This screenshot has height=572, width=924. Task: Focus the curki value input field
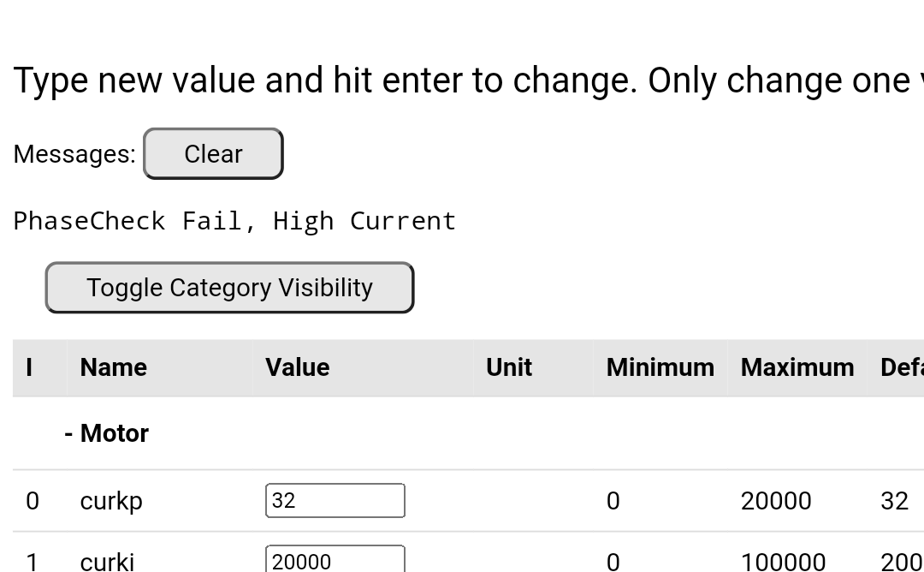pyautogui.click(x=335, y=560)
